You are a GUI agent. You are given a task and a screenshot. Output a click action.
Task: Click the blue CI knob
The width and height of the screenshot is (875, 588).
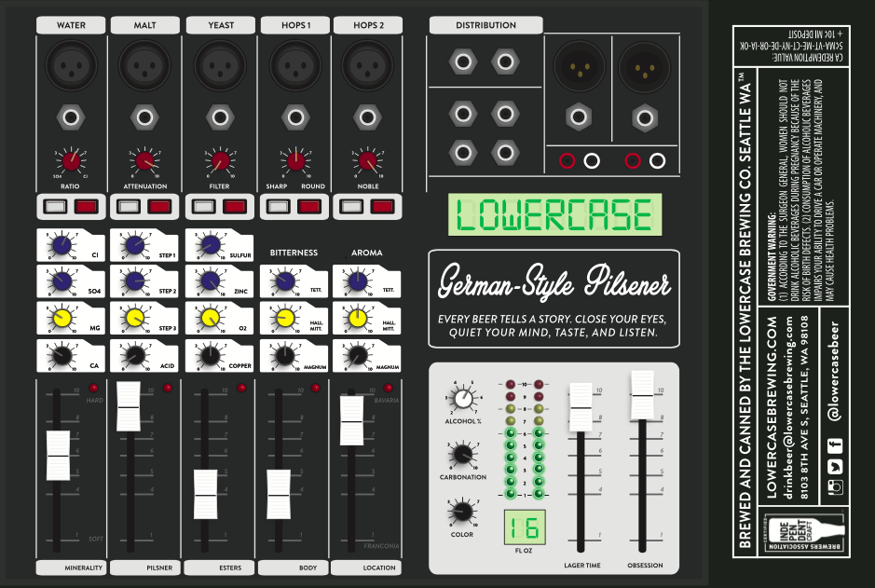coord(62,244)
